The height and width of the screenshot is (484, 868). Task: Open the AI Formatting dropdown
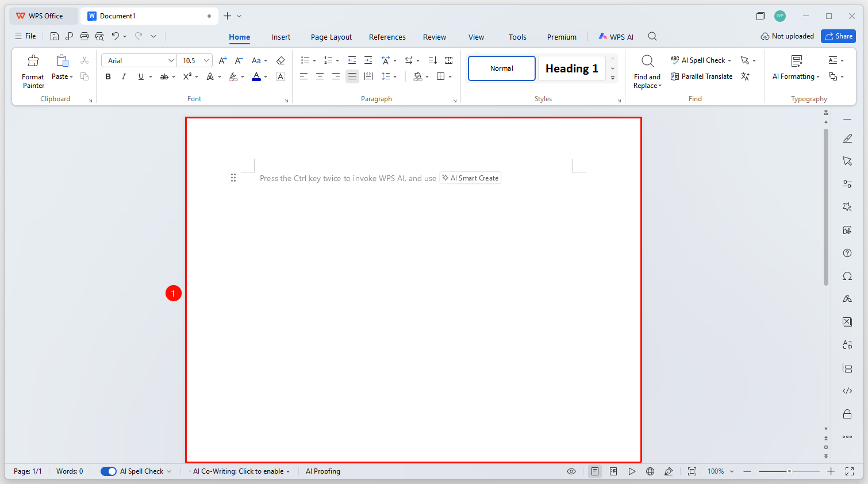[796, 76]
